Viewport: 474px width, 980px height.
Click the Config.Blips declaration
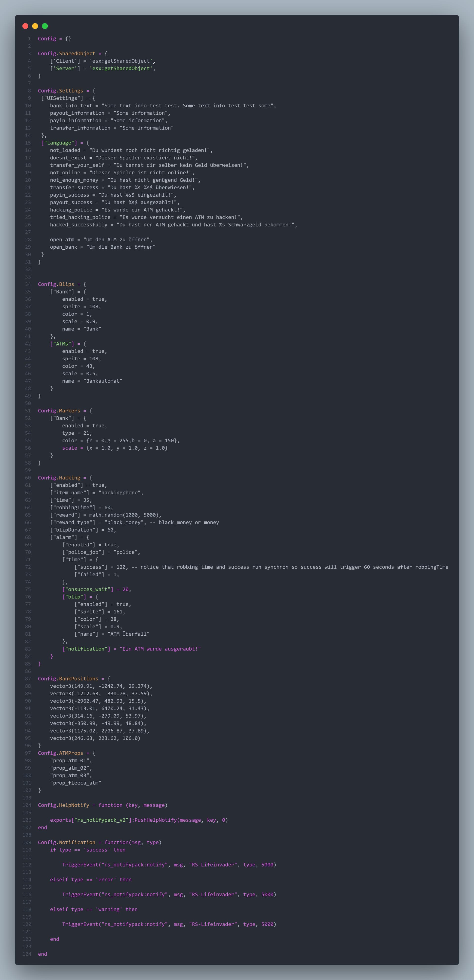point(56,284)
